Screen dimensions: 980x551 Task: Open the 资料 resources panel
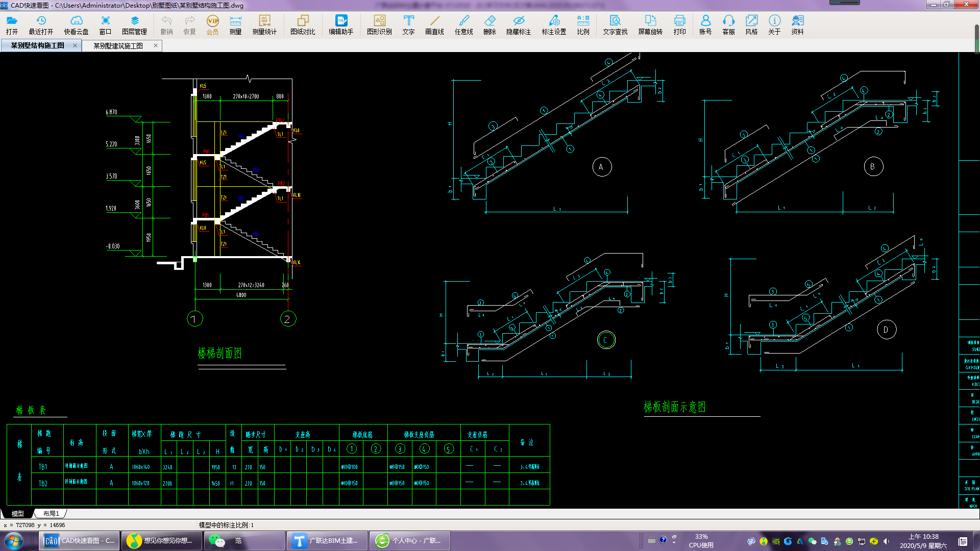click(797, 25)
